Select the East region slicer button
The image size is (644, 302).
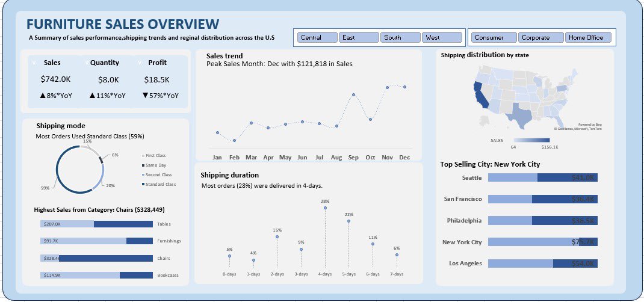[x=359, y=37]
